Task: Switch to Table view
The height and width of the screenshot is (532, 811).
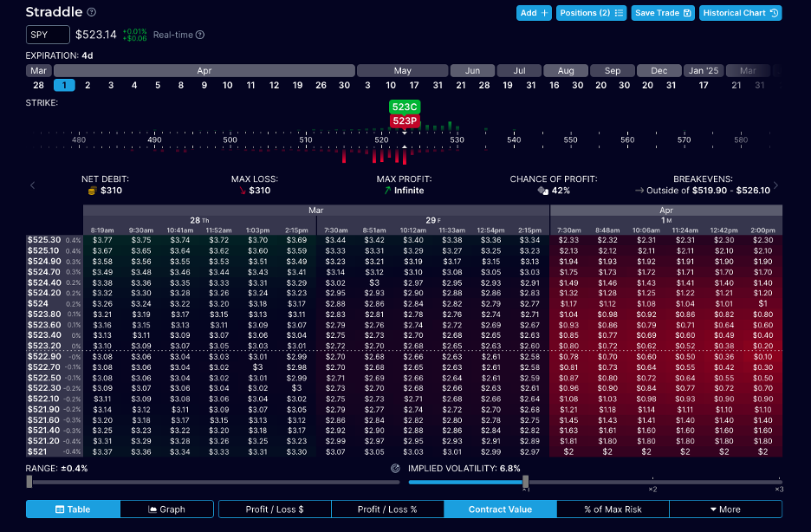Action: pos(73,509)
